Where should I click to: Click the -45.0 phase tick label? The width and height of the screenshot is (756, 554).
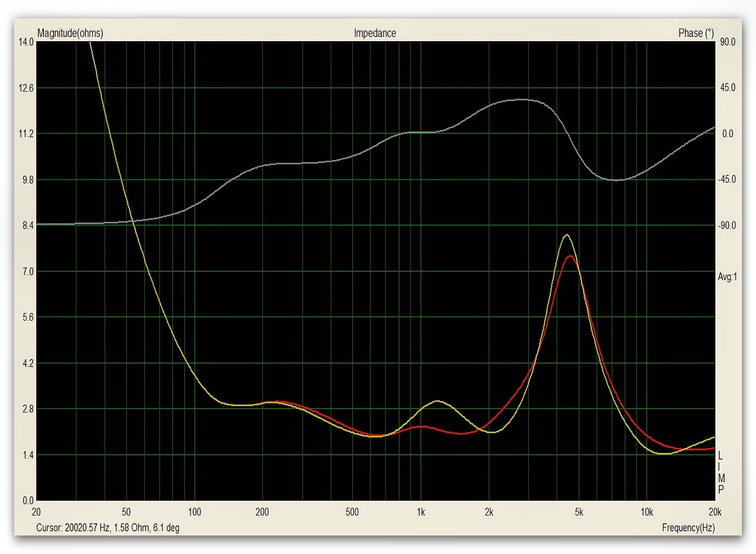(727, 180)
